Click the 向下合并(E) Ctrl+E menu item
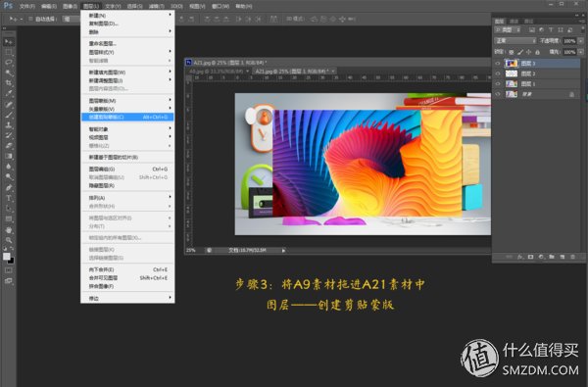588x387 pixels. pyautogui.click(x=127, y=269)
